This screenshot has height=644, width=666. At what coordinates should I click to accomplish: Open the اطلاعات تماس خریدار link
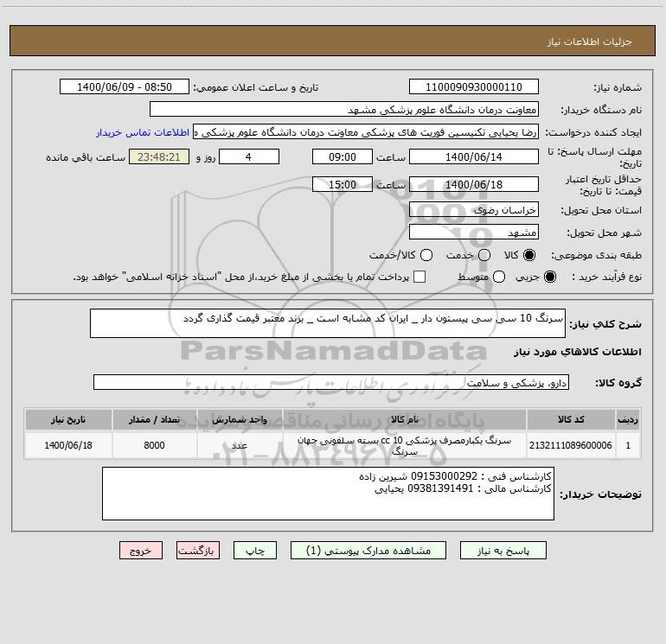143,132
